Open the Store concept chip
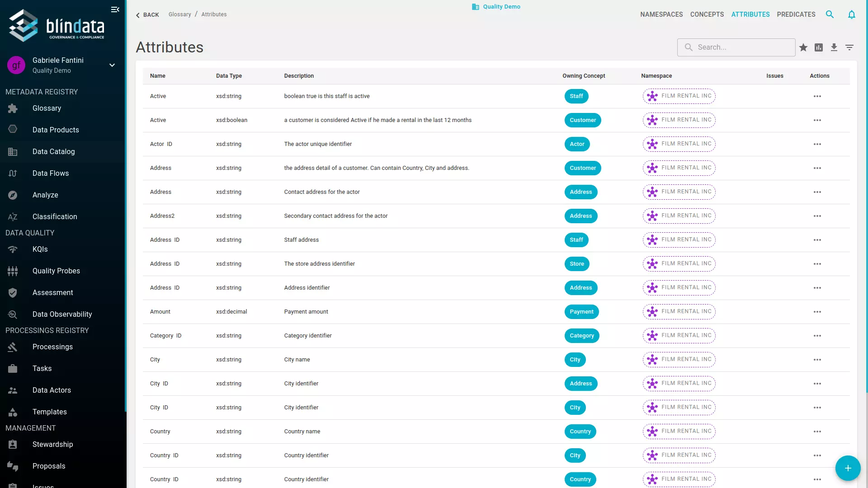Image resolution: width=868 pixels, height=488 pixels. [x=577, y=264]
